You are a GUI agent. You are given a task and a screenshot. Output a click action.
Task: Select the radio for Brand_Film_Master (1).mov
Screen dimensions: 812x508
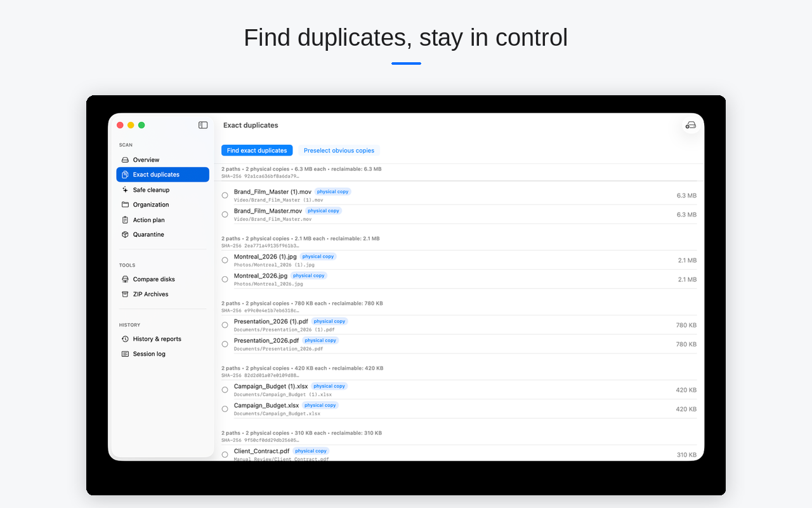coord(225,196)
